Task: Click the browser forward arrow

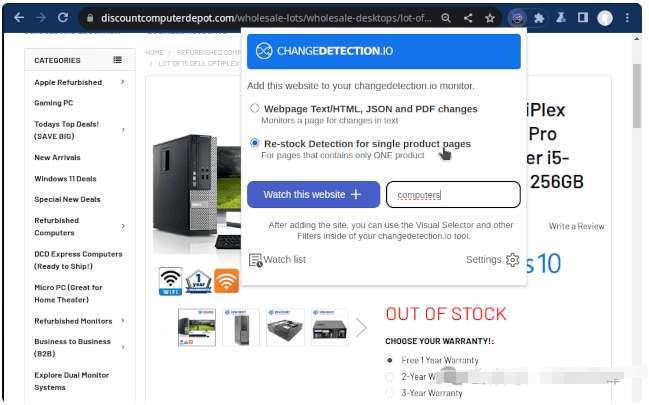Action: 41,18
